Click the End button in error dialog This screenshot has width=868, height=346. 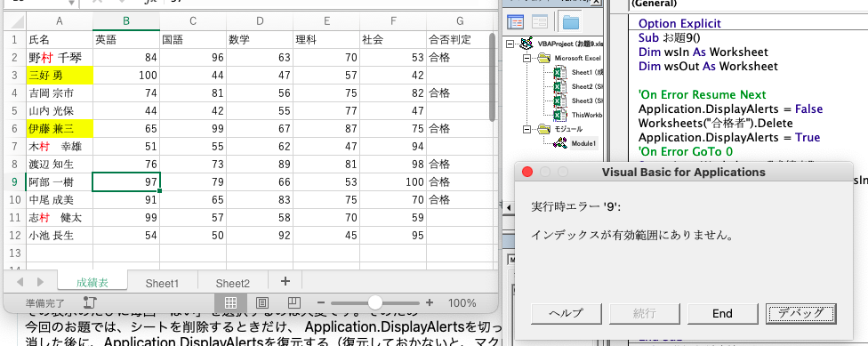tap(722, 313)
